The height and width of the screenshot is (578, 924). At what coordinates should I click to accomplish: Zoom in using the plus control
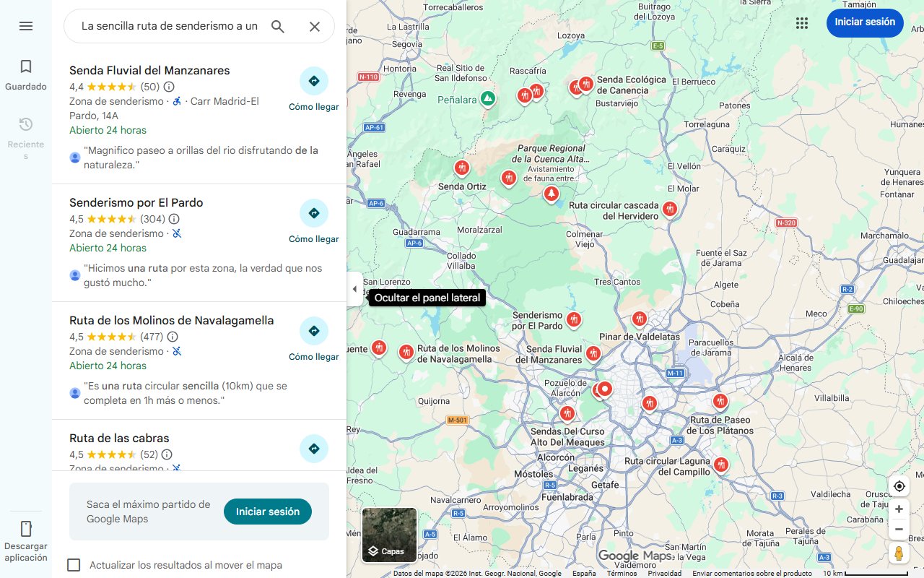899,509
